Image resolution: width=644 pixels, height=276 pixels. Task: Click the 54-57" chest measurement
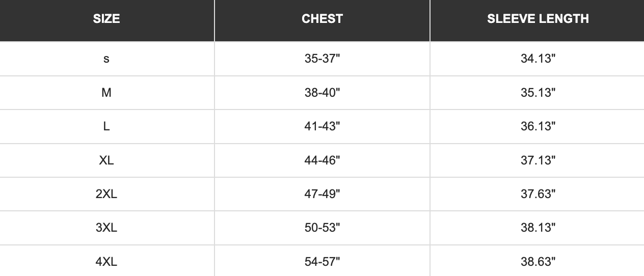tap(322, 262)
